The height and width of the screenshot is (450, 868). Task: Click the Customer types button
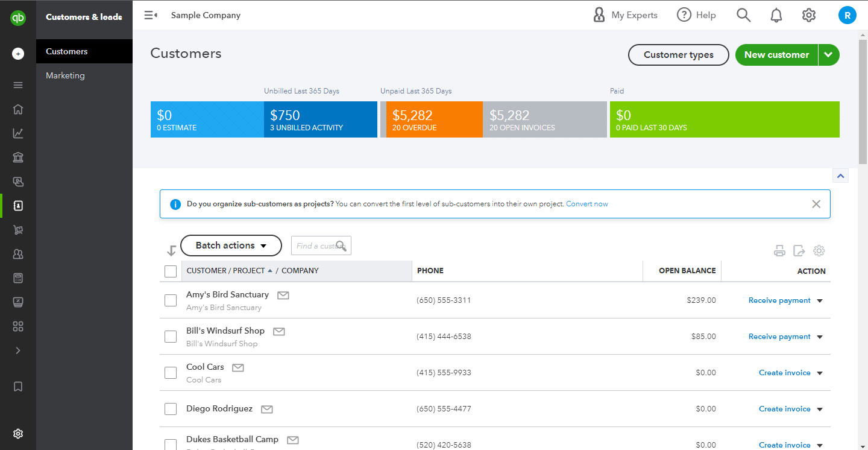point(679,55)
